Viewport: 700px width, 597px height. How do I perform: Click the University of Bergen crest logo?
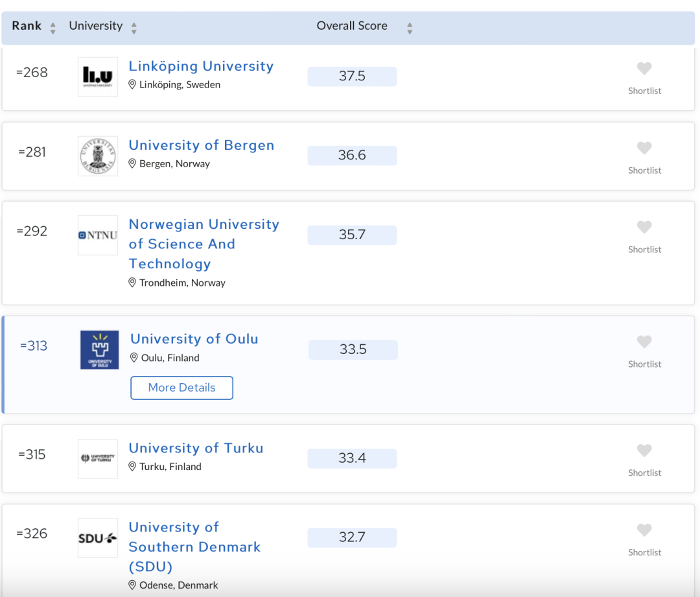[x=98, y=156]
